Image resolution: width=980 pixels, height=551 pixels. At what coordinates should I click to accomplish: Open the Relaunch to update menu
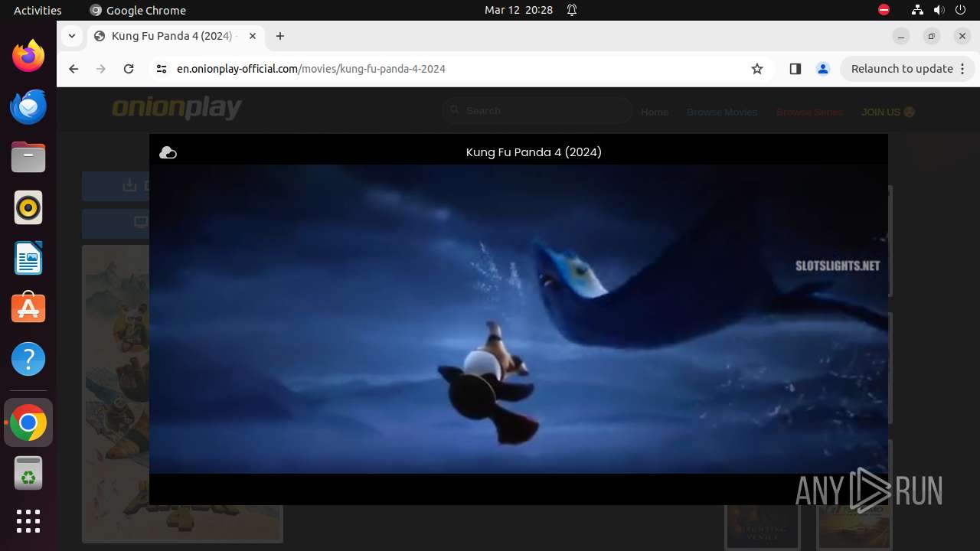point(908,69)
